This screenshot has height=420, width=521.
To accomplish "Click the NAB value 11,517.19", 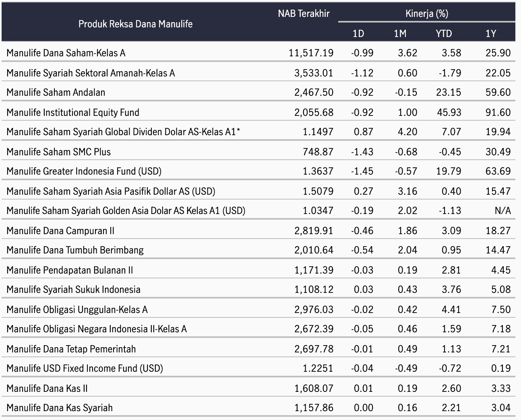I will 311,53.
